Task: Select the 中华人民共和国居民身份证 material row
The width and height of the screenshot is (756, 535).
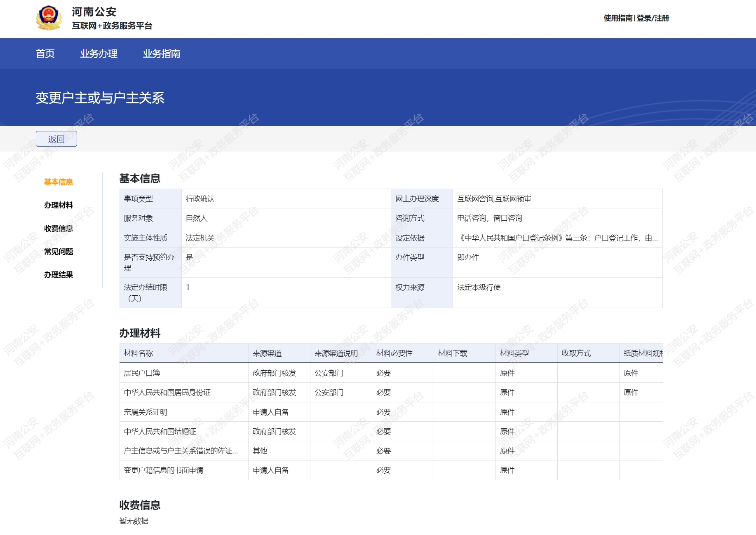Action: pos(167,392)
